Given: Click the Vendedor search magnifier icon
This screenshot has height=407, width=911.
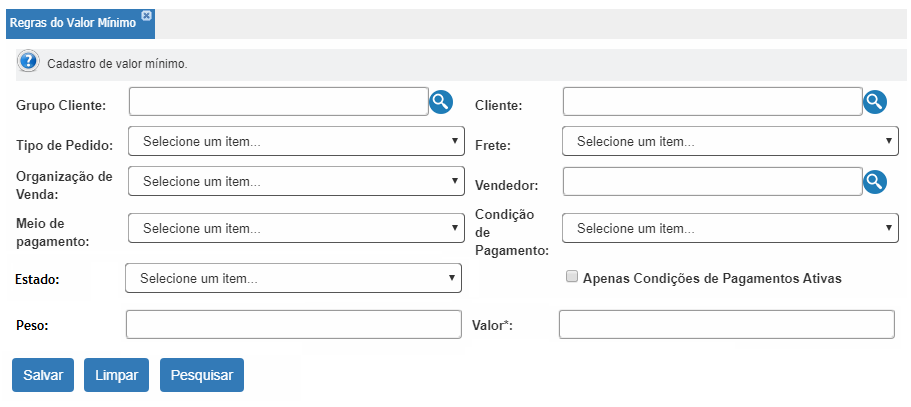Looking at the screenshot, I should pos(875,182).
